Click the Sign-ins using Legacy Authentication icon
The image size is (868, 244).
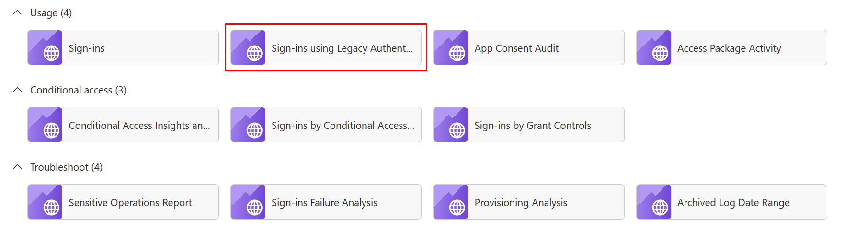pyautogui.click(x=248, y=47)
